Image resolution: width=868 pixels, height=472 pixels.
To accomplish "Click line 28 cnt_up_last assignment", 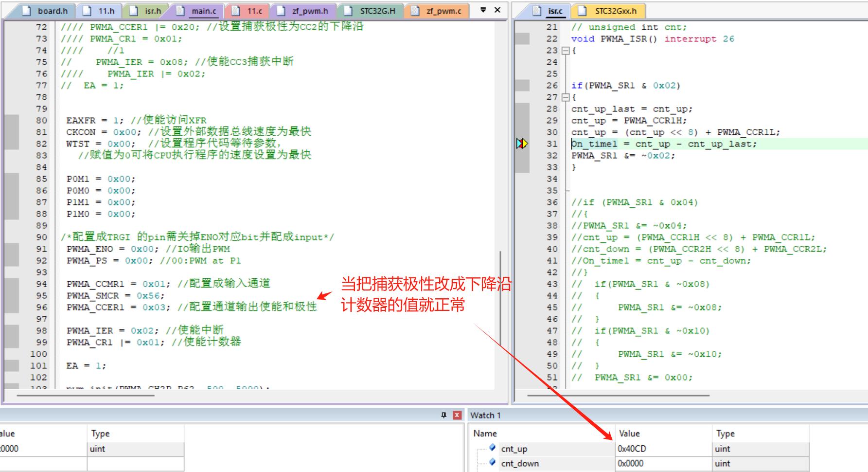I will coord(632,109).
